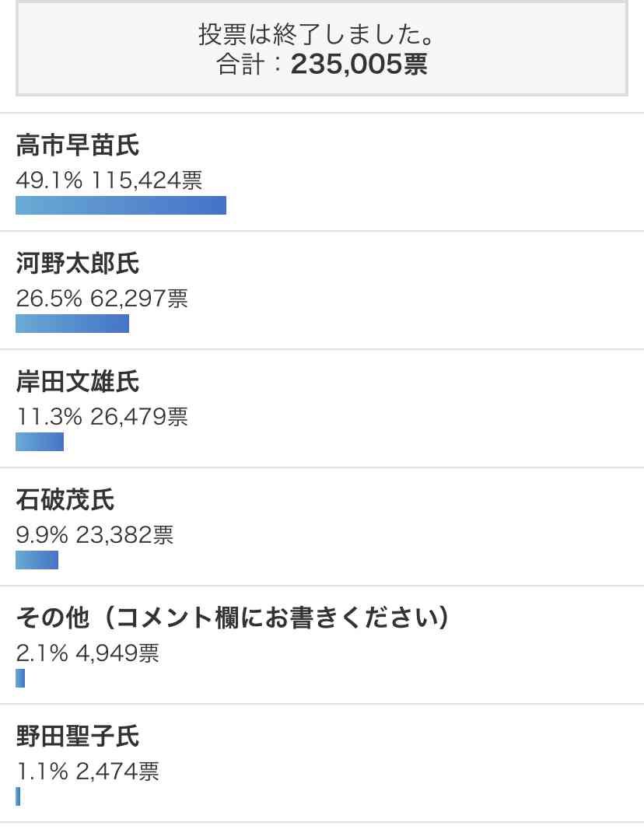Click the 高市早苗氏 candidate name
The height and width of the screenshot is (833, 644).
pyautogui.click(x=78, y=145)
